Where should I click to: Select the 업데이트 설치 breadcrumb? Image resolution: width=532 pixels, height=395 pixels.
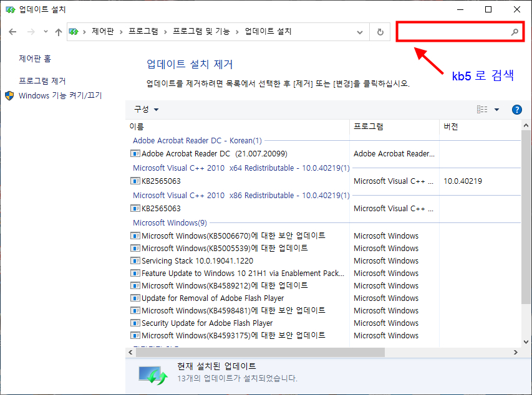click(x=268, y=32)
